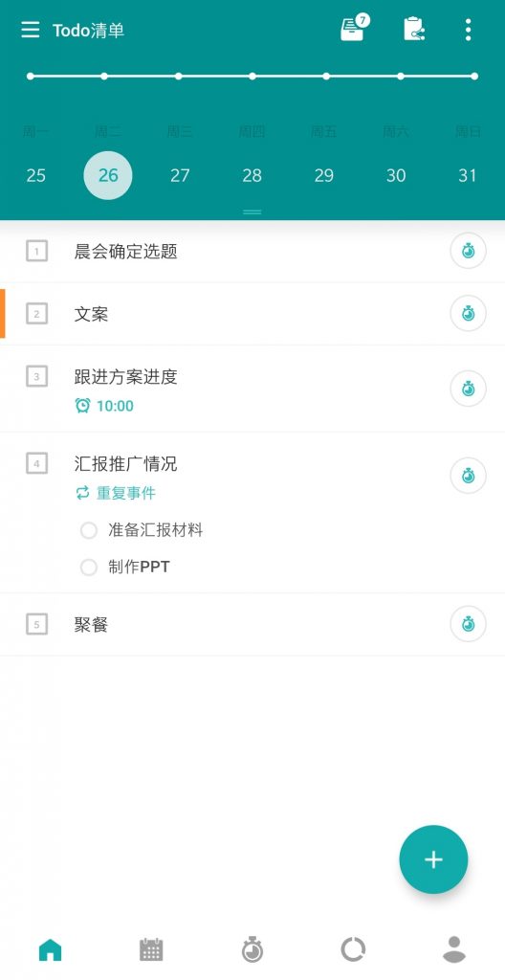
Task: Select date 29 in the week strip
Action: click(x=323, y=176)
